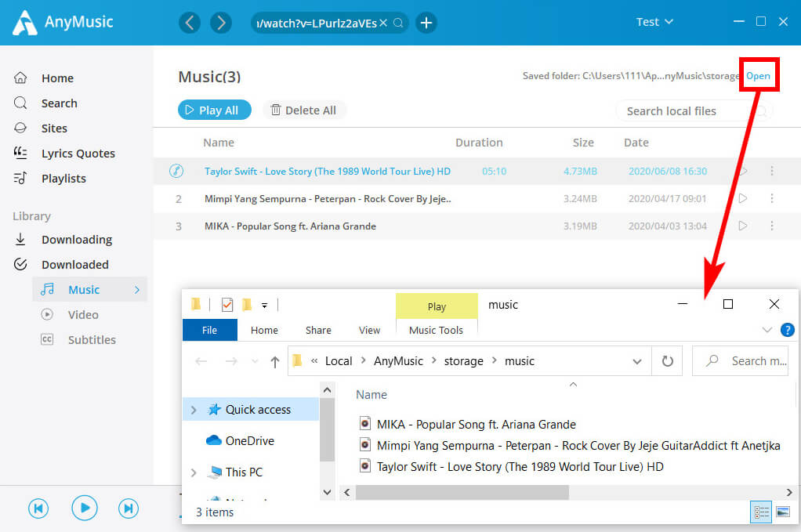Click play in the bottom player bar
Screen dimensions: 801x532
85,508
